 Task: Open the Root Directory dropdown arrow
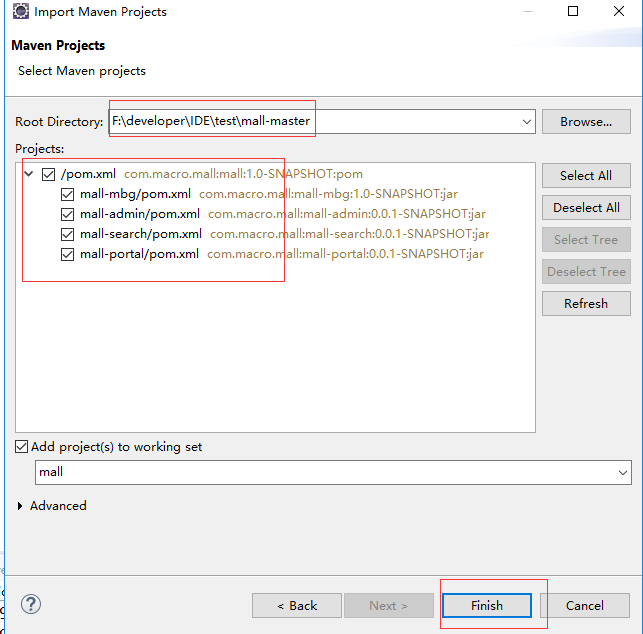tap(527, 122)
